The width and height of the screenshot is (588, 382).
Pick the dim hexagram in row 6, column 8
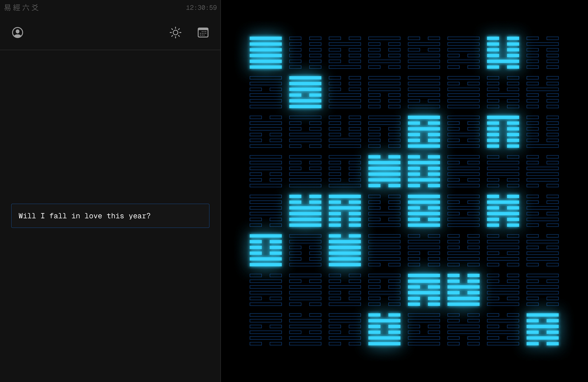pyautogui.click(x=543, y=250)
